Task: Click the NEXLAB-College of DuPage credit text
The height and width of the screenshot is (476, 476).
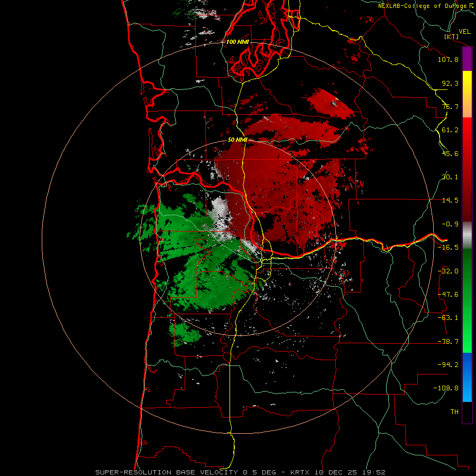Action: coord(426,6)
